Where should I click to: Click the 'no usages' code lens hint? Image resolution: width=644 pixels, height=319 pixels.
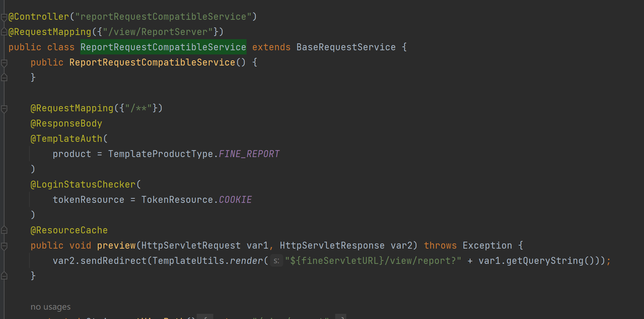tap(51, 307)
